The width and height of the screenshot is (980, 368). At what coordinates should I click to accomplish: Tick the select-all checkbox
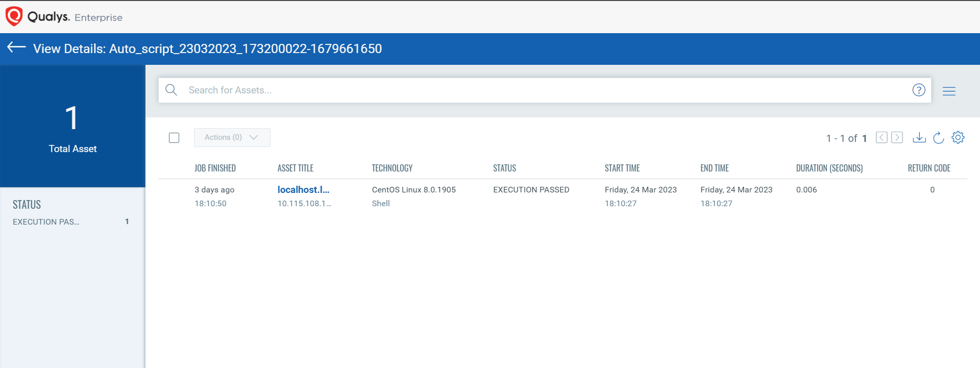[x=174, y=138]
